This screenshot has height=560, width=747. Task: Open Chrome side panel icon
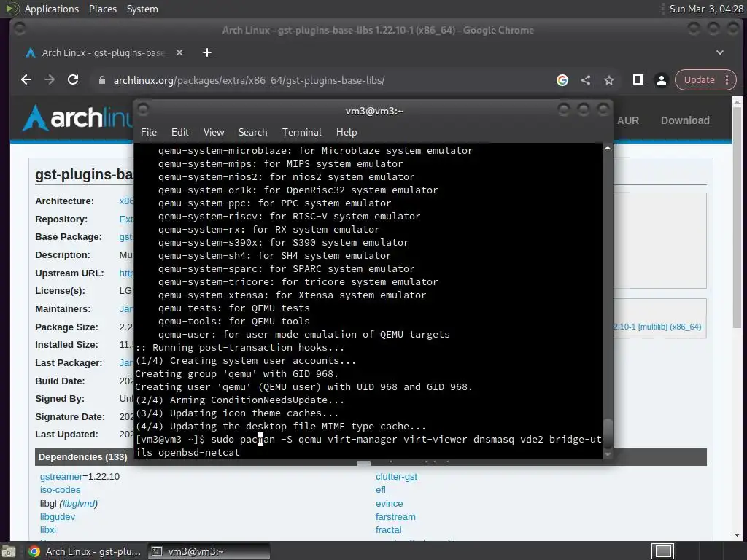tap(638, 80)
